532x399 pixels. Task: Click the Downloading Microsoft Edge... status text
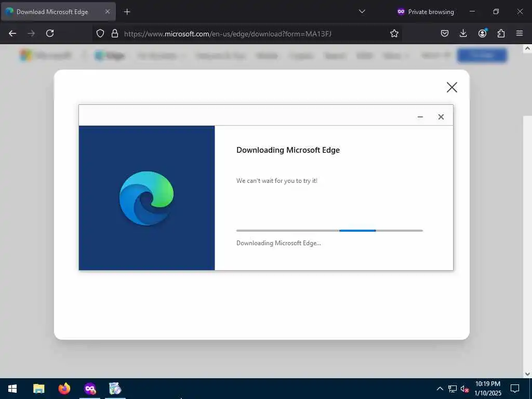coord(278,243)
